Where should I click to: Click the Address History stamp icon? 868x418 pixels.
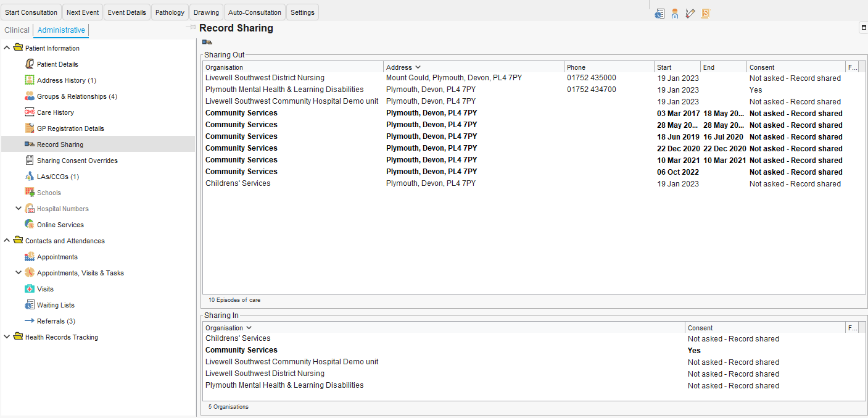point(30,80)
